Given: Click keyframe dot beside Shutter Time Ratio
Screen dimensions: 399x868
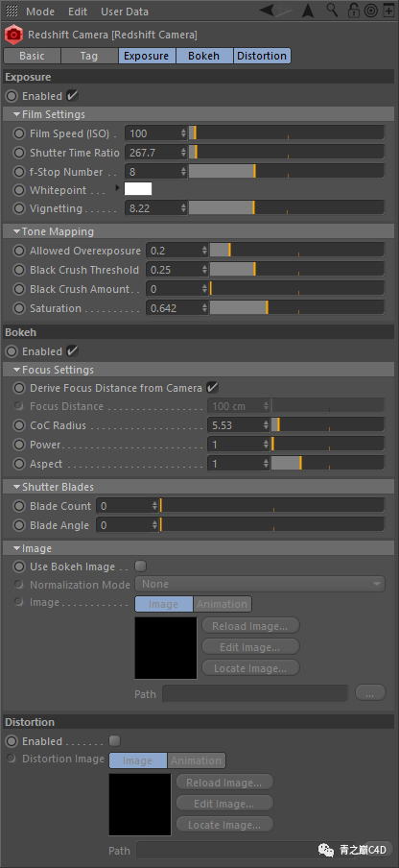Looking at the screenshot, I should click(20, 153).
